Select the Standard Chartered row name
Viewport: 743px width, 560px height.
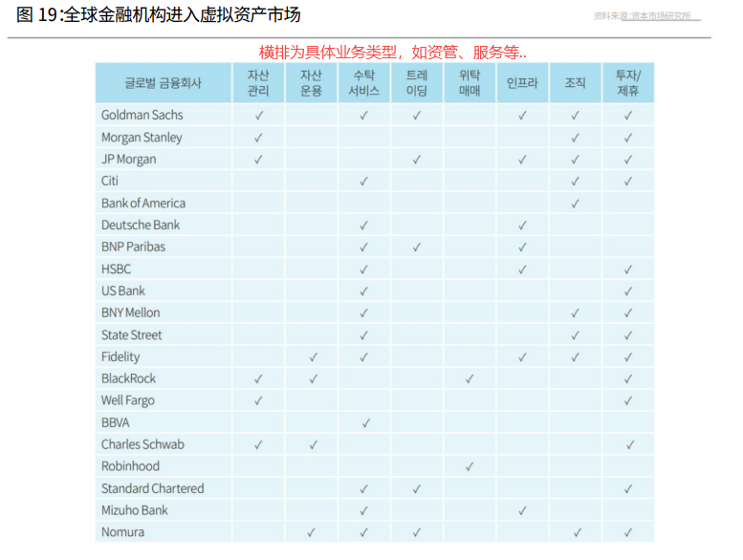click(x=152, y=489)
